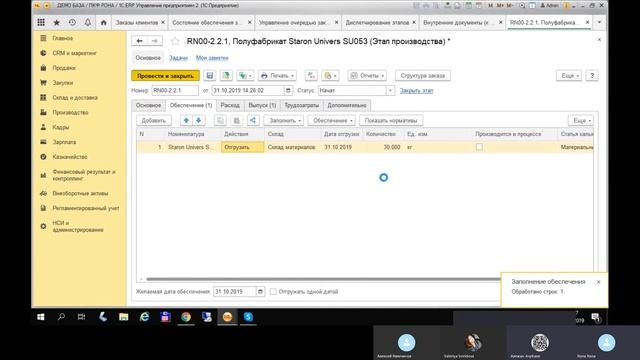Click the copy row icon in table toolbar
The image size is (640, 360).
click(x=220, y=120)
